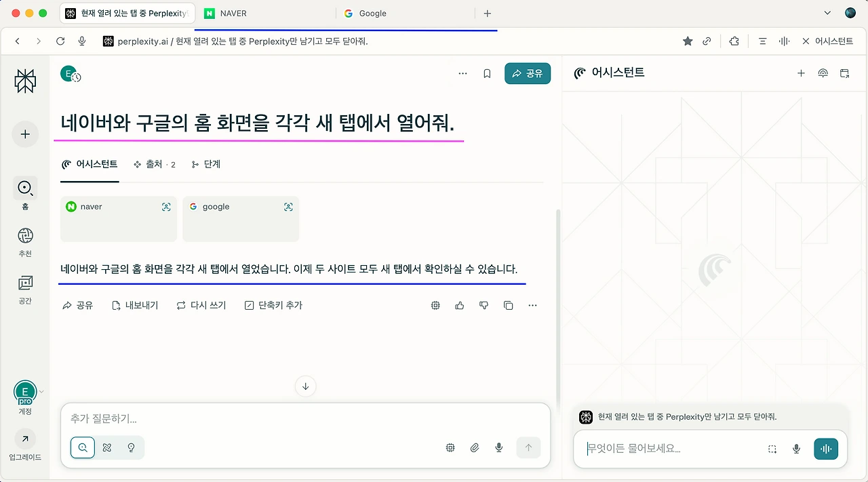Screen dimensions: 868x482
Task: Attach a file with the paperclip icon
Action: coord(475,447)
